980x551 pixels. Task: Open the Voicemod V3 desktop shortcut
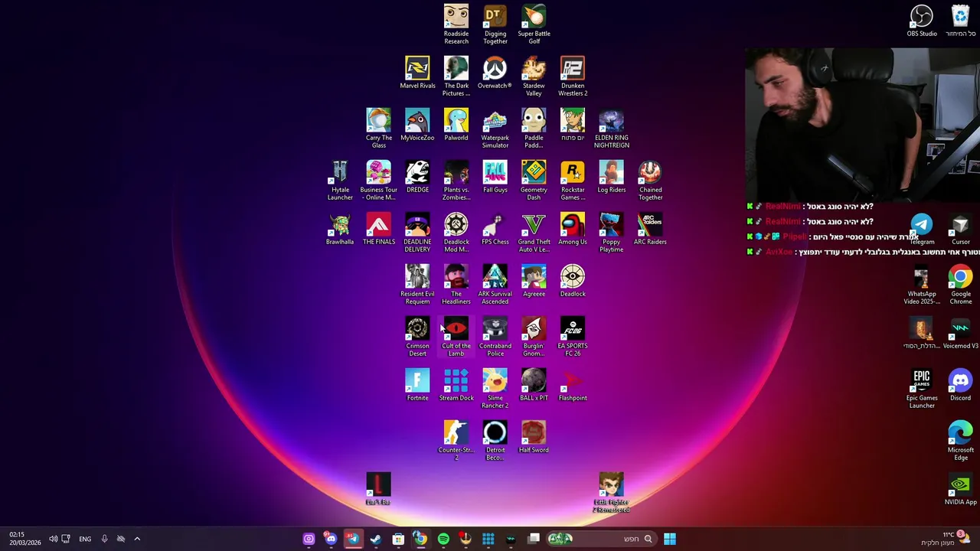pos(960,333)
